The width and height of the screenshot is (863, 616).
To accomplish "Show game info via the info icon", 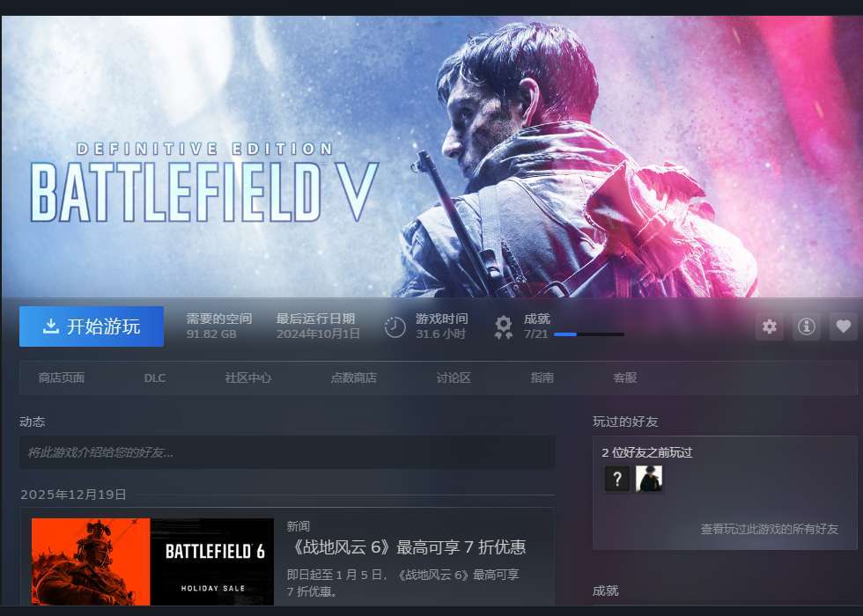I will tap(807, 326).
